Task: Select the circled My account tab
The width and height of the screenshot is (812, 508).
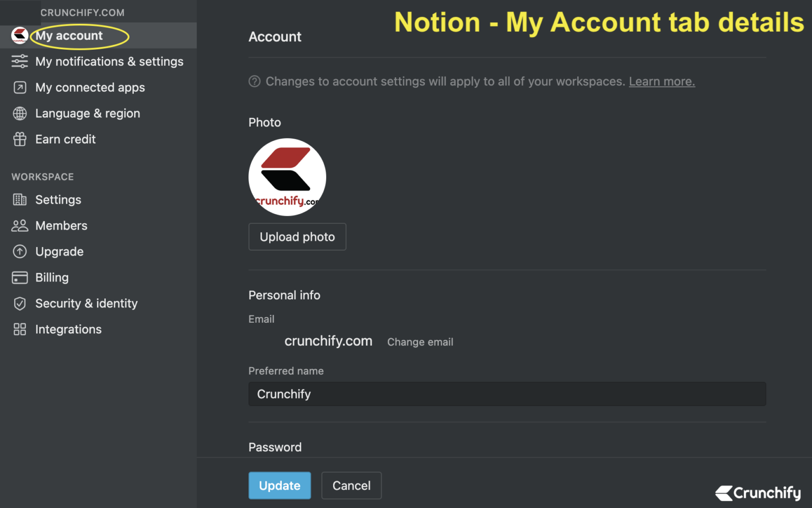Action: point(69,35)
